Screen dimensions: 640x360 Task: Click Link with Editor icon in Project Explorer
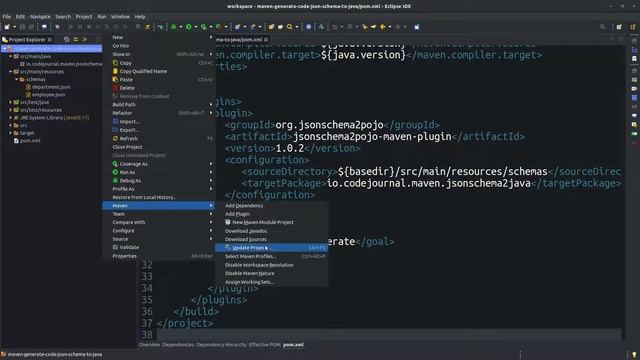coord(76,40)
